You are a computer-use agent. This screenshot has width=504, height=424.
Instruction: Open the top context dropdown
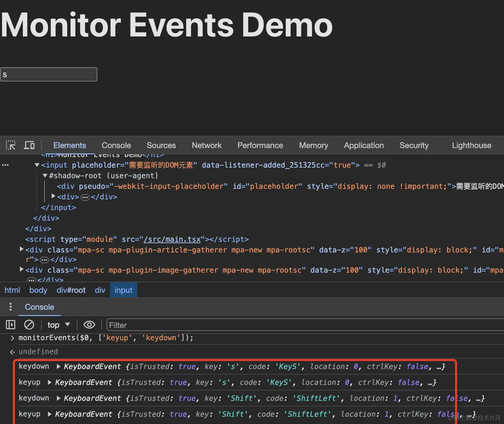(59, 325)
